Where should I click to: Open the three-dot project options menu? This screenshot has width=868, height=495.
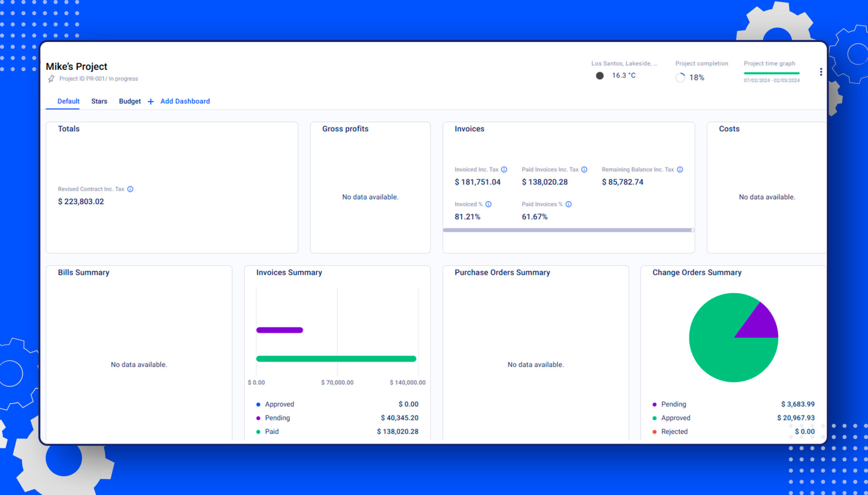point(821,72)
